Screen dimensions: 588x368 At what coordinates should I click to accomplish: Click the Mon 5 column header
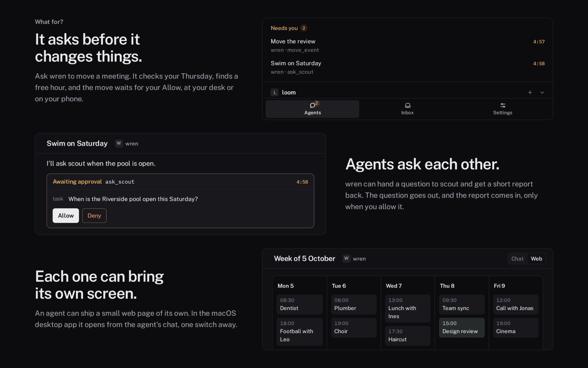click(x=285, y=286)
